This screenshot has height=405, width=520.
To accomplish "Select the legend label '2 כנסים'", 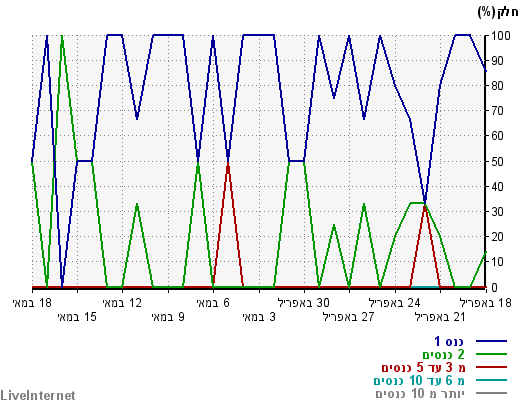I will (x=443, y=354).
